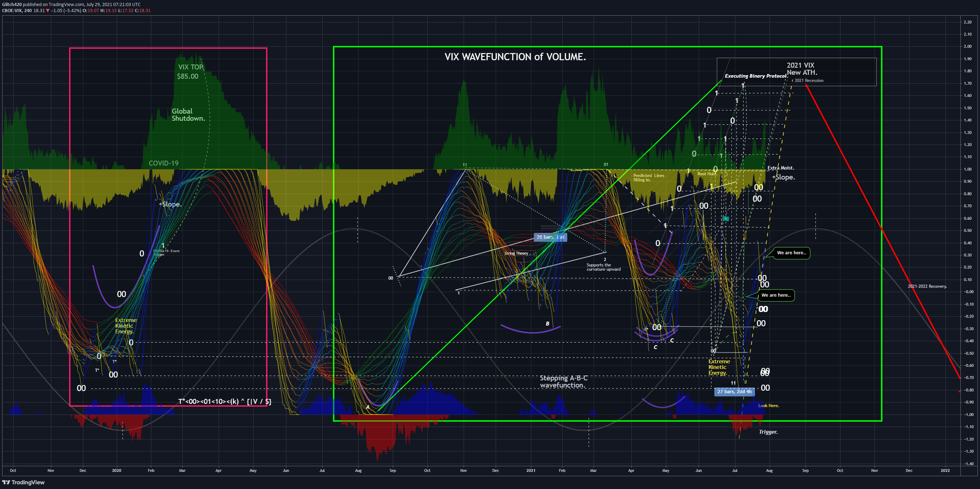980x489 pixels.
Task: Click the wave label A near chart bottom
Action: [367, 407]
